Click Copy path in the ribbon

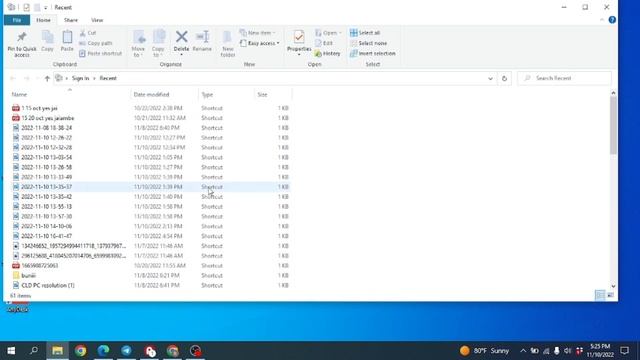(96, 43)
